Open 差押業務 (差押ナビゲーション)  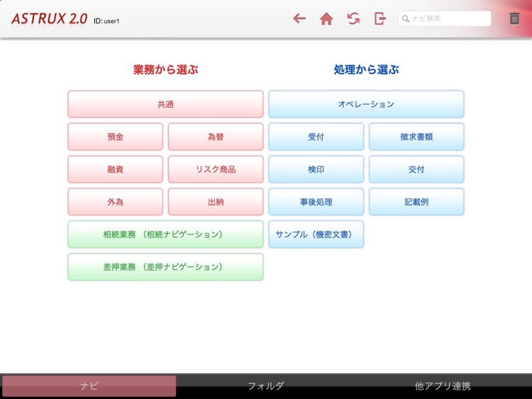(x=165, y=267)
